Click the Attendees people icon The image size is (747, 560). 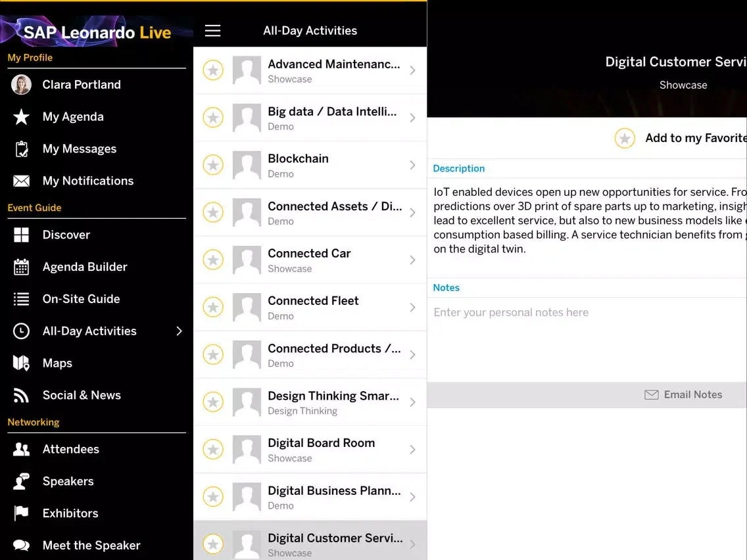[21, 449]
